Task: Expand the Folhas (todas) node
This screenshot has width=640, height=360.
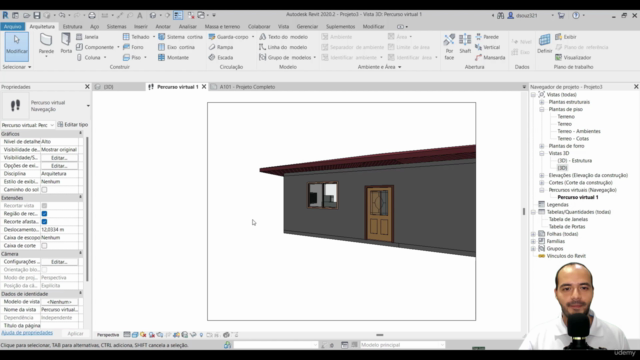Action: (x=533, y=234)
